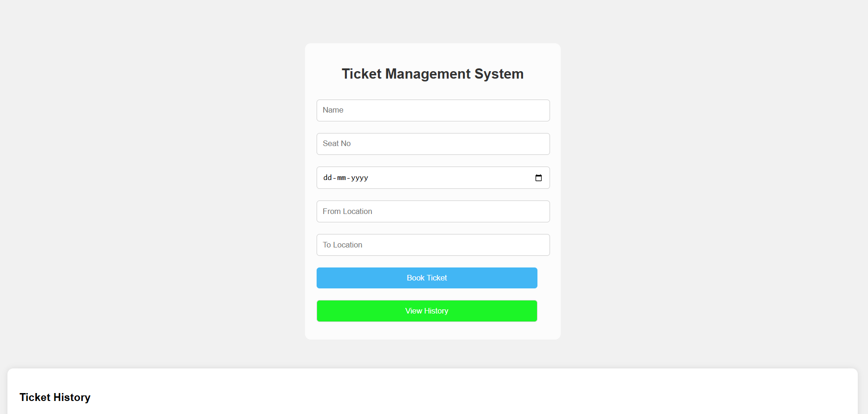Place cursor in passenger name textbox
Image resolution: width=868 pixels, height=414 pixels.
coord(433,111)
